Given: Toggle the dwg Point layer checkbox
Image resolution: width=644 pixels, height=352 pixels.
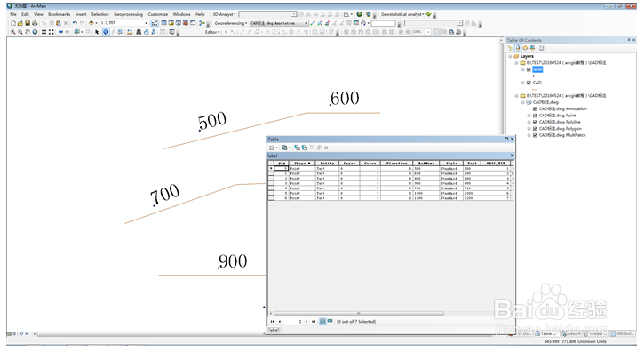Looking at the screenshot, I should 535,116.
